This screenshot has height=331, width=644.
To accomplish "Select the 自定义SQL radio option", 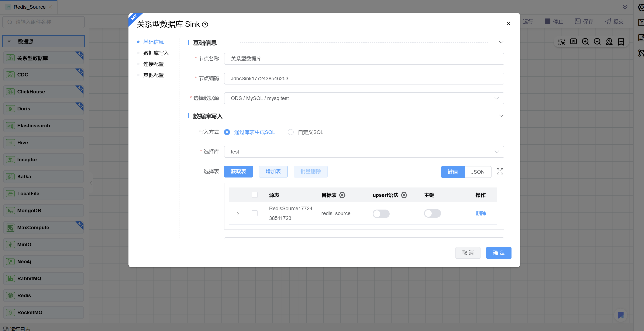I will pos(290,132).
